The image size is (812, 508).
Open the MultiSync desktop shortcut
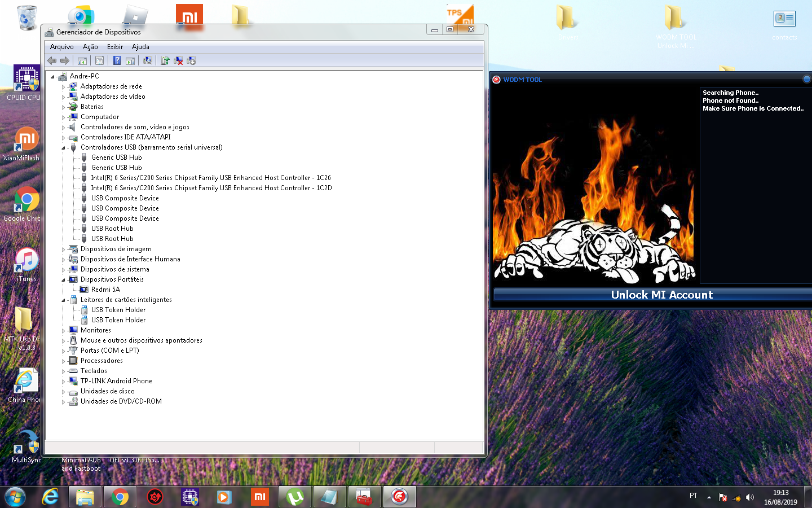click(x=26, y=446)
